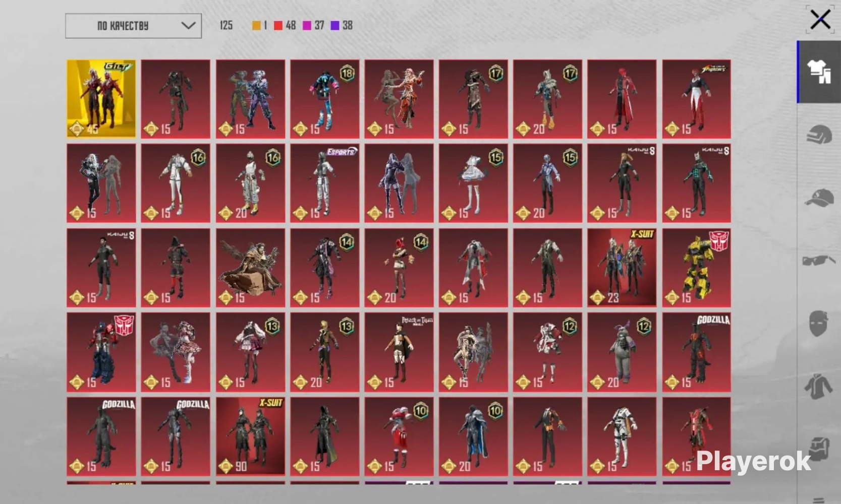841x504 pixels.
Task: Select the level 14 outfit priced 15
Action: 324,268
